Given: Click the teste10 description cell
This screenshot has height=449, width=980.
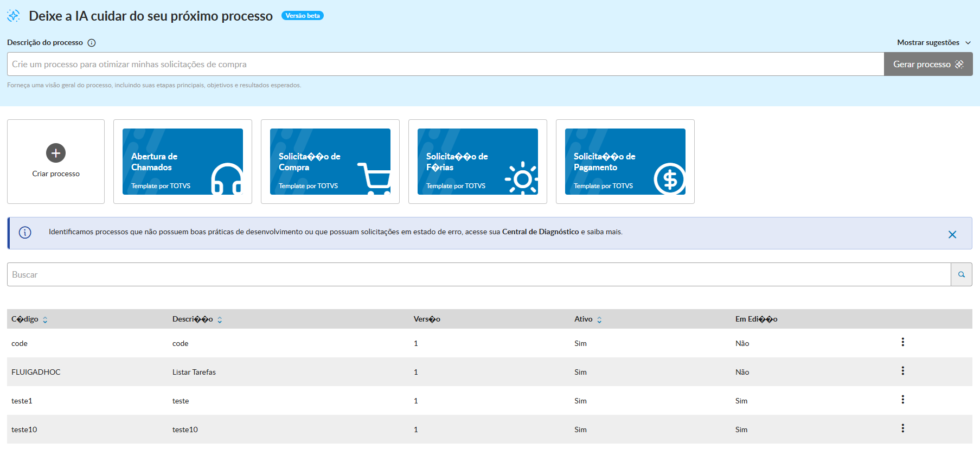Looking at the screenshot, I should click(185, 429).
